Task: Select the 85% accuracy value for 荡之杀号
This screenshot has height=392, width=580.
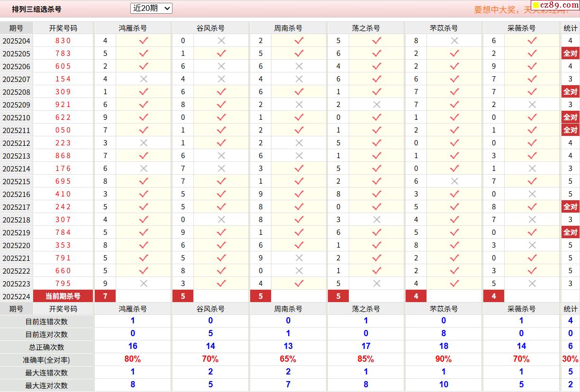Action: [366, 359]
